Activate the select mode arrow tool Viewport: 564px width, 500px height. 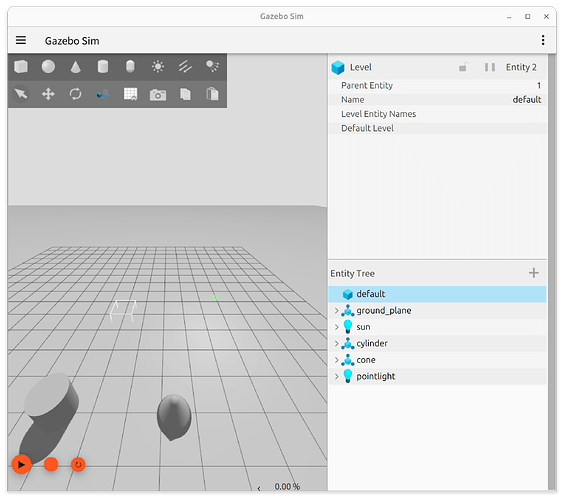(21, 94)
